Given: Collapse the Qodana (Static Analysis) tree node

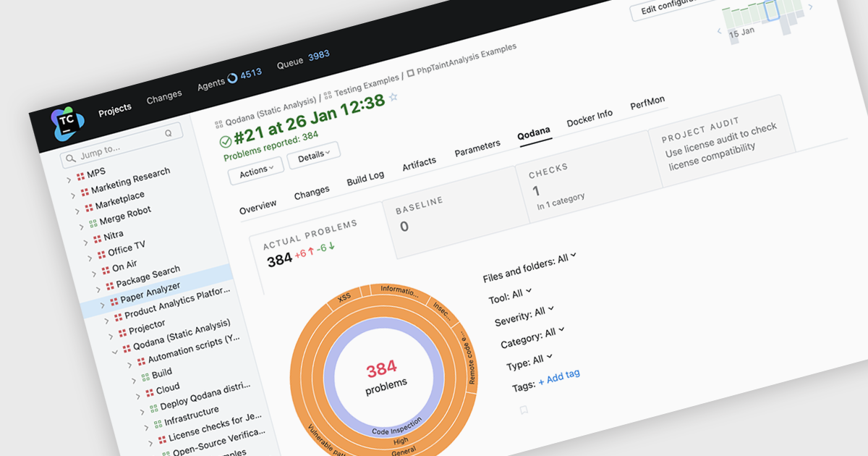Looking at the screenshot, I should coord(115,351).
